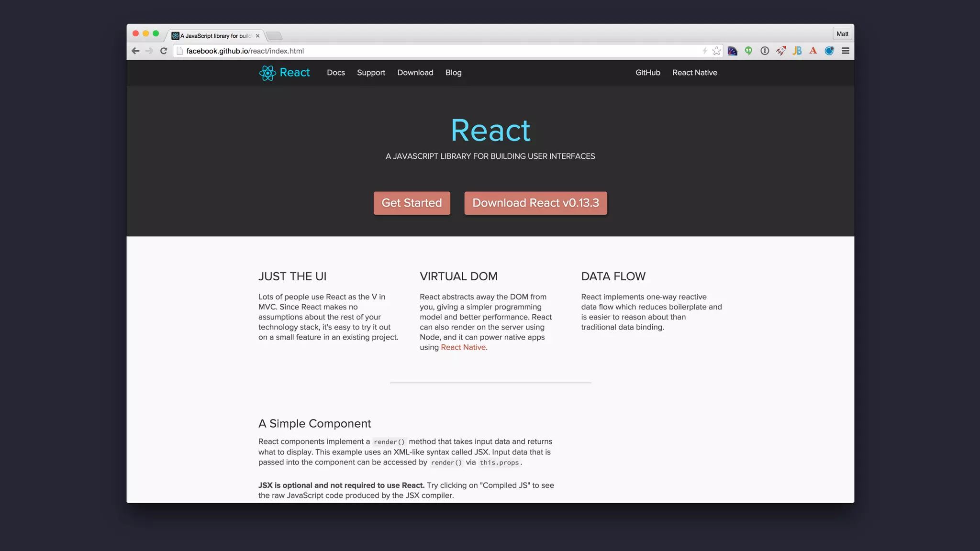The width and height of the screenshot is (980, 551).
Task: Open the blue circle extension with badge
Action: click(x=829, y=51)
